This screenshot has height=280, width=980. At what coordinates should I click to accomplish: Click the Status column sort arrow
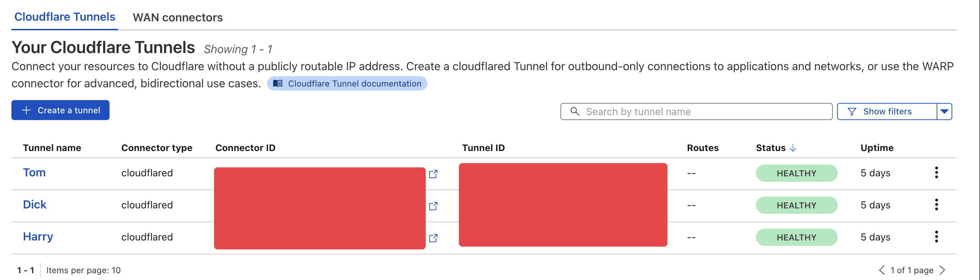(x=793, y=148)
